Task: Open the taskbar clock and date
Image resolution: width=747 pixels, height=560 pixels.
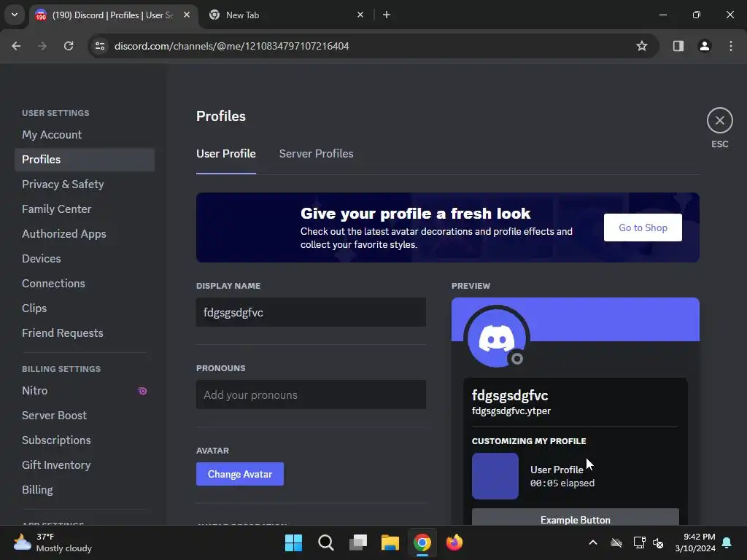Action: [x=695, y=542]
